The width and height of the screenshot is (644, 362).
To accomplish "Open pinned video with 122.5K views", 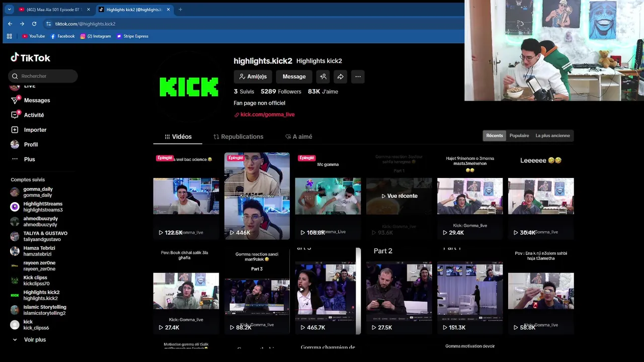I will tap(186, 196).
